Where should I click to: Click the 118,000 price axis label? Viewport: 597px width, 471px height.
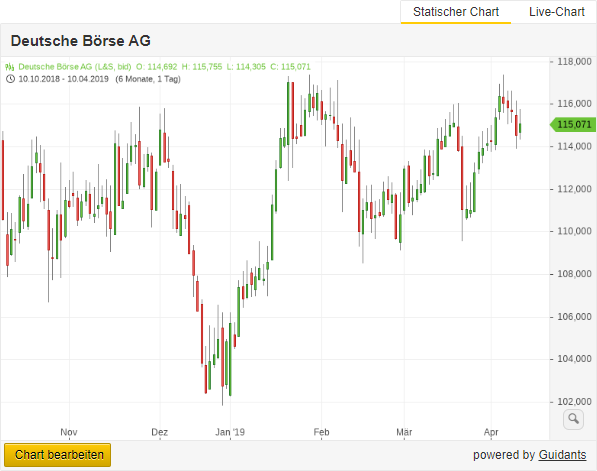coord(575,62)
